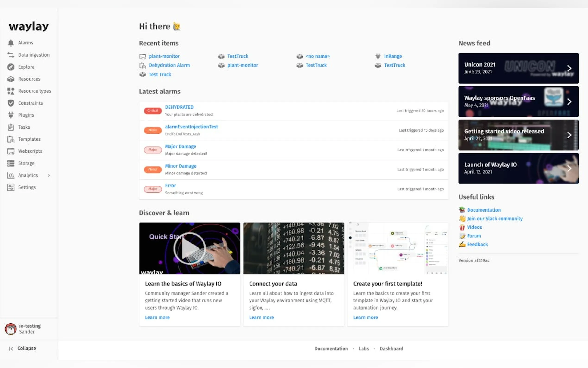Click the Alarms bell icon in sidebar
Viewport: 588px width, 368px height.
(11, 43)
